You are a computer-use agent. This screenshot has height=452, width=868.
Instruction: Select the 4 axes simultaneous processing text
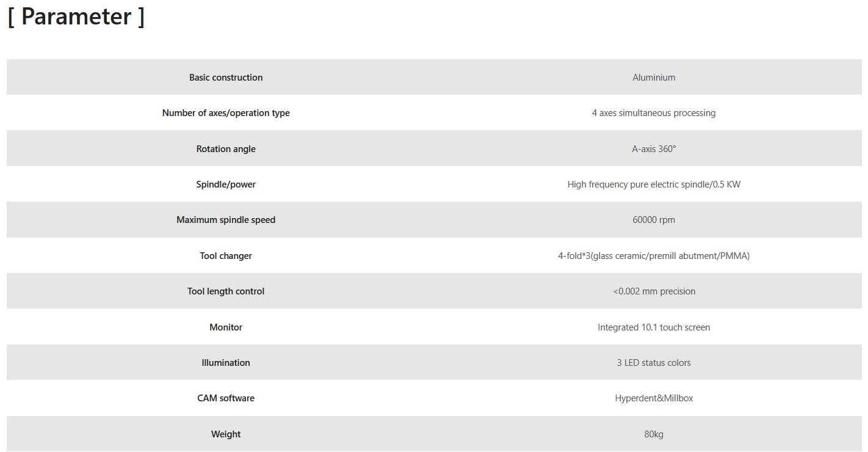[x=654, y=113]
